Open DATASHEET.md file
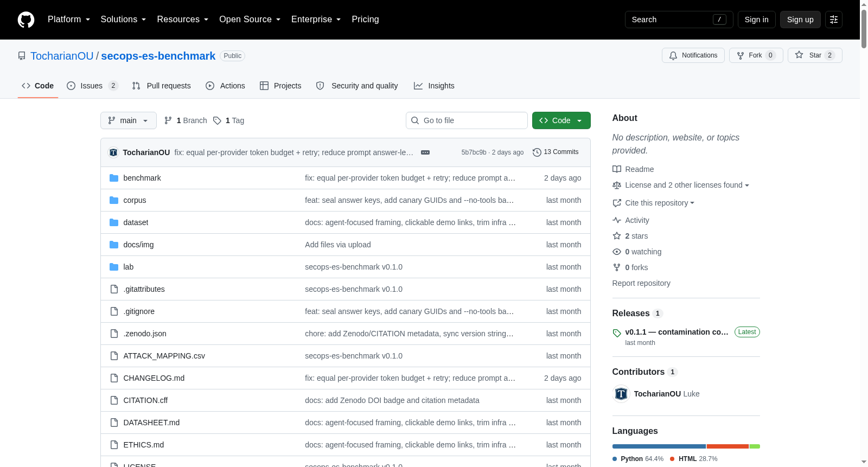868x467 pixels. tap(151, 423)
